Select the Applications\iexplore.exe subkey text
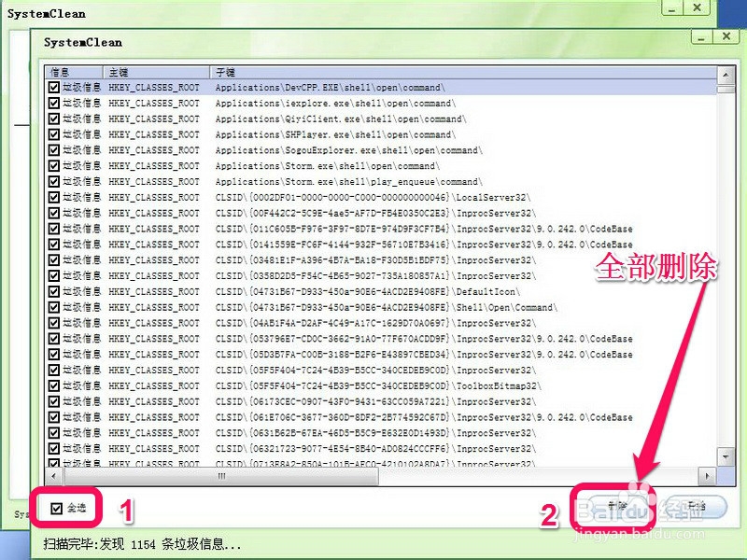Screen dimensions: 747x560 [x=335, y=104]
